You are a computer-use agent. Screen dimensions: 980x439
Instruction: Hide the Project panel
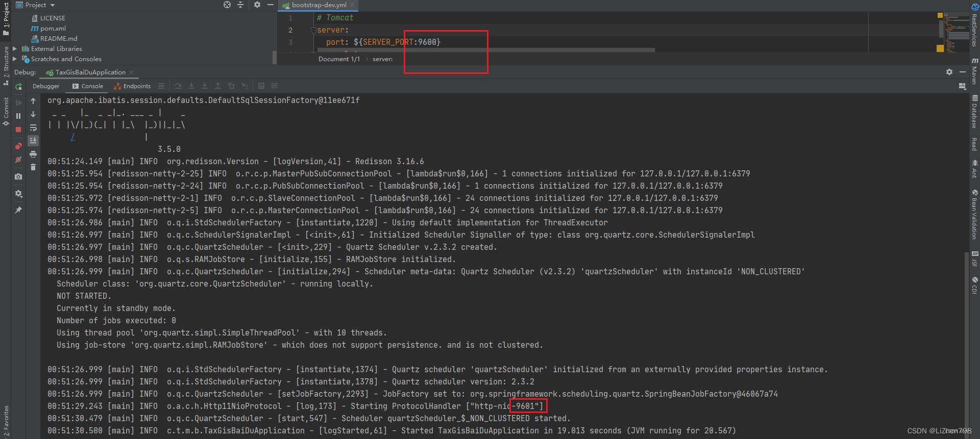coord(271,5)
